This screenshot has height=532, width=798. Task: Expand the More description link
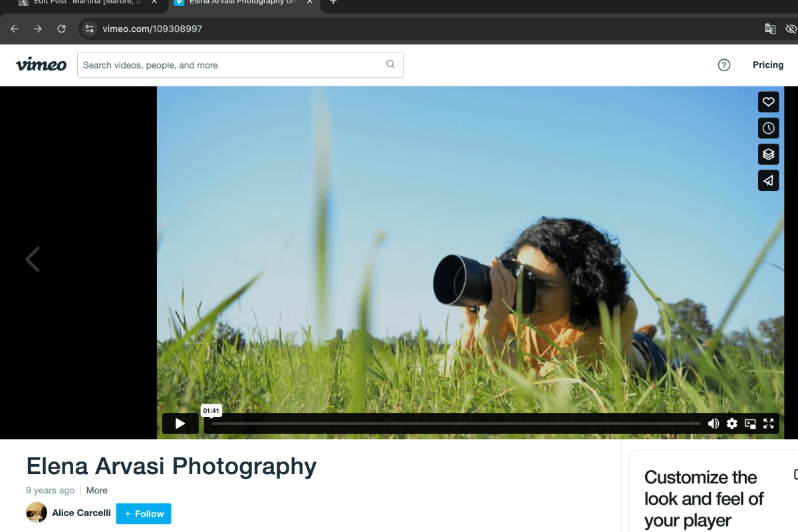[96, 490]
